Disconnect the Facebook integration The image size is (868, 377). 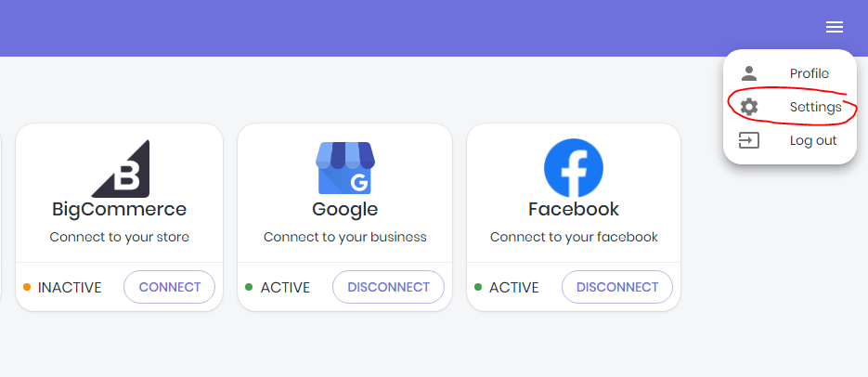coord(616,287)
